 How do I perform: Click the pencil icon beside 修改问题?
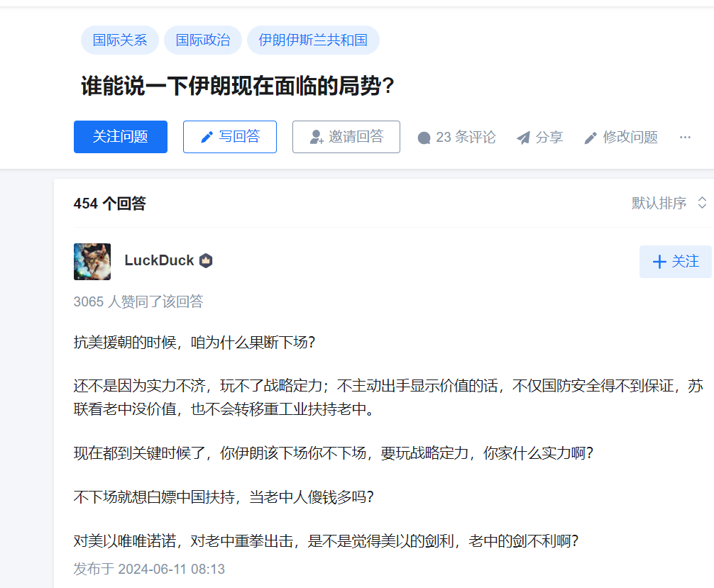[591, 138]
